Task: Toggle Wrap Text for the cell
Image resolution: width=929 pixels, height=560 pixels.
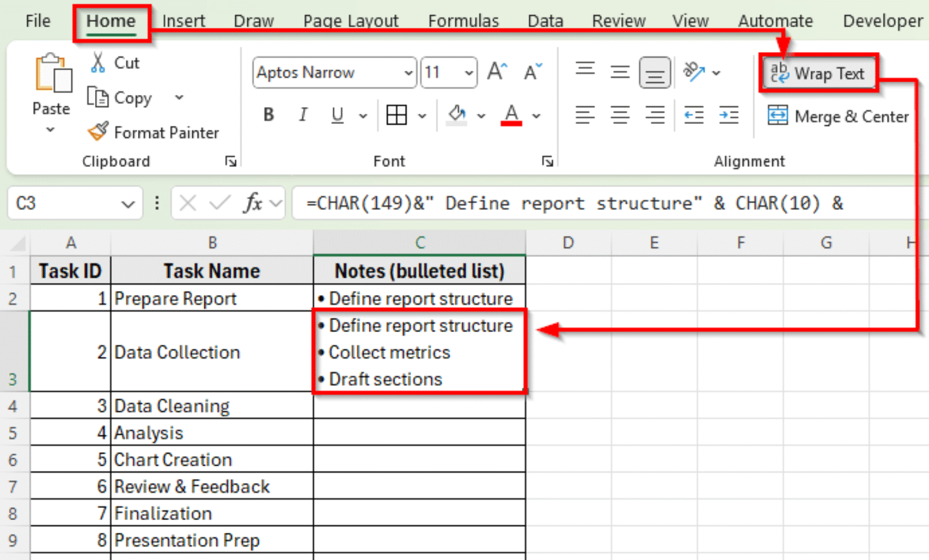Action: click(818, 73)
